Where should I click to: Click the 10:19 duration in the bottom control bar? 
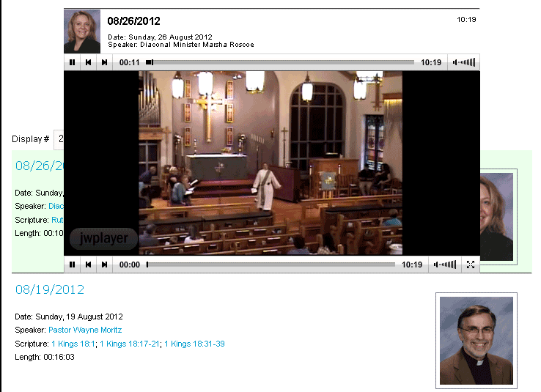point(412,265)
